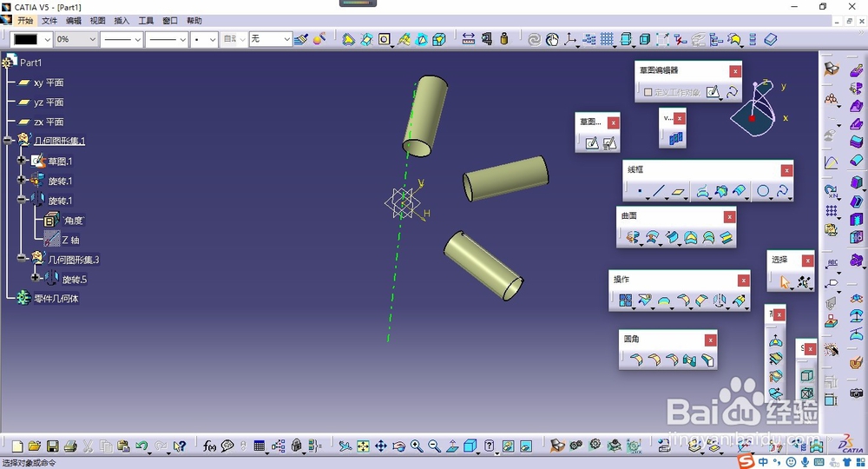
Task: Select the Line tool in 线框 toolbar
Action: point(658,192)
